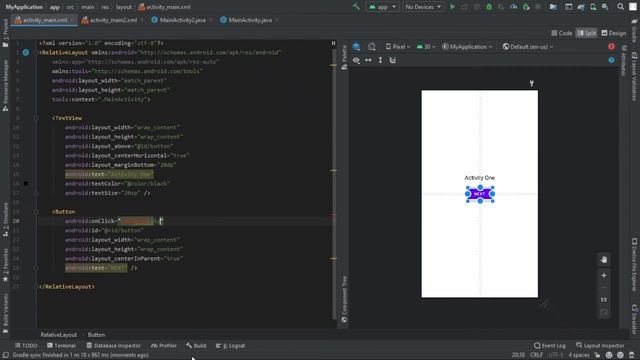
Task: Select the NEXT button in preview
Action: point(480,194)
